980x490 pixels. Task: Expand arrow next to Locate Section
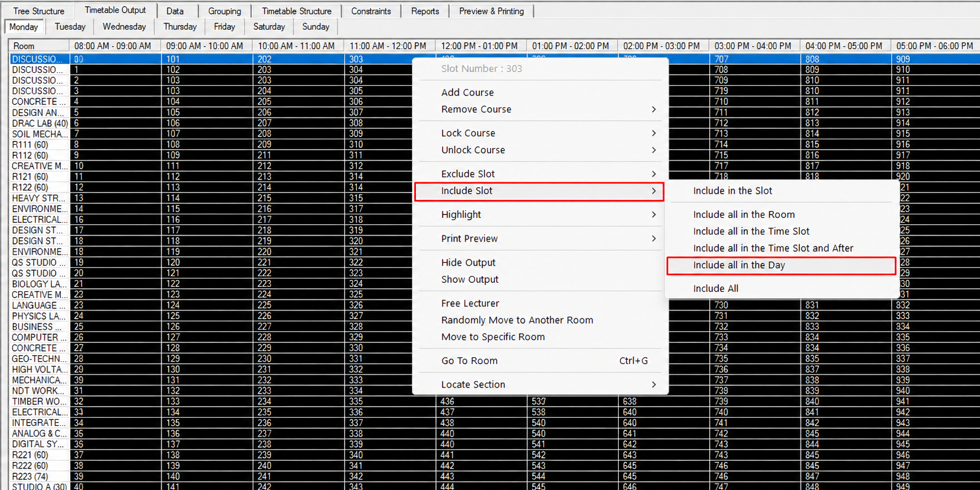point(654,384)
